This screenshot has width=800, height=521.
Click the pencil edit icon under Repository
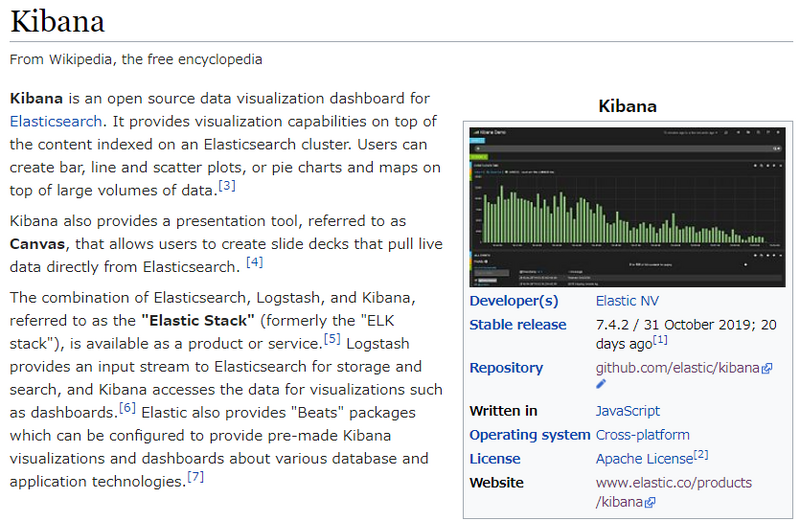click(x=601, y=384)
